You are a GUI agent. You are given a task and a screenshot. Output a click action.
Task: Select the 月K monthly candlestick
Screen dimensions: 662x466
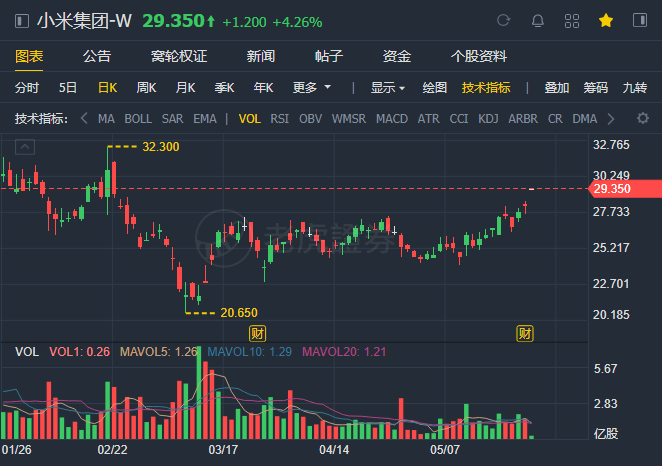coord(185,88)
